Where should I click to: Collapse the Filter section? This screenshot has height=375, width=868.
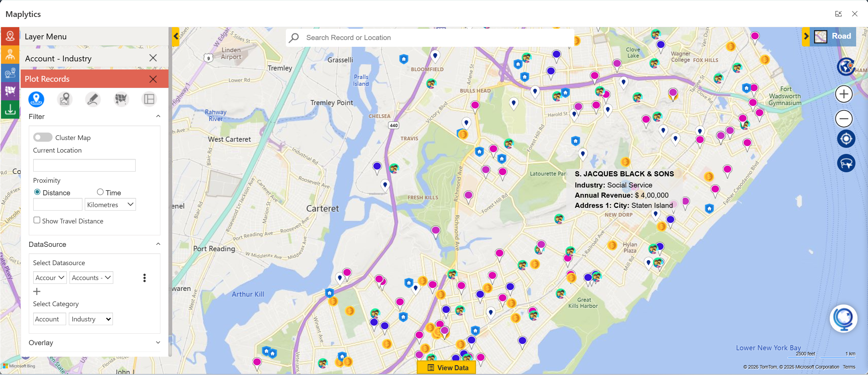[158, 116]
